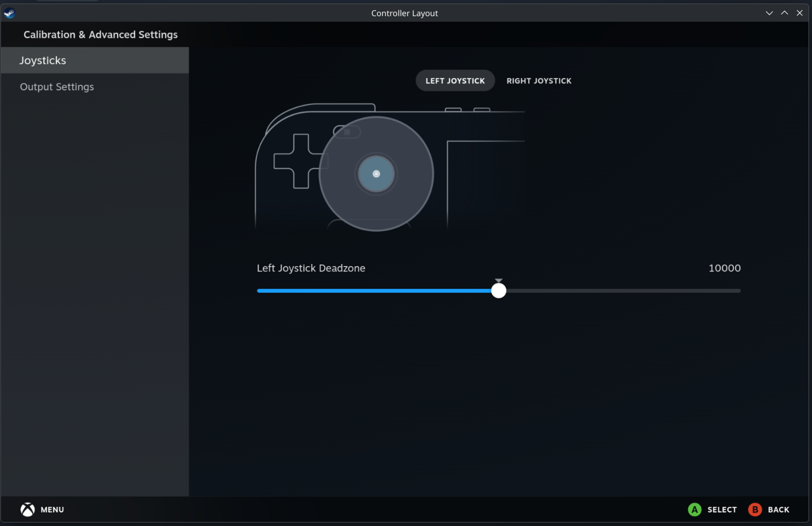The height and width of the screenshot is (526, 812).
Task: Click the BACK label in the footer
Action: click(779, 510)
